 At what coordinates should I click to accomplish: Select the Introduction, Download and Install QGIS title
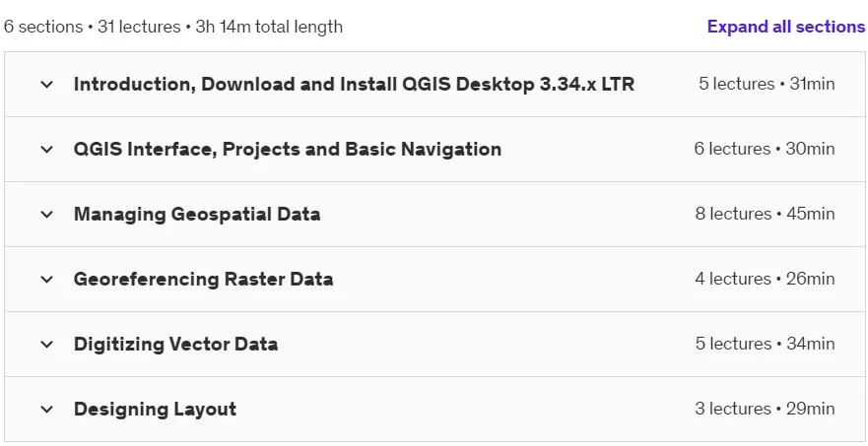[x=354, y=85]
